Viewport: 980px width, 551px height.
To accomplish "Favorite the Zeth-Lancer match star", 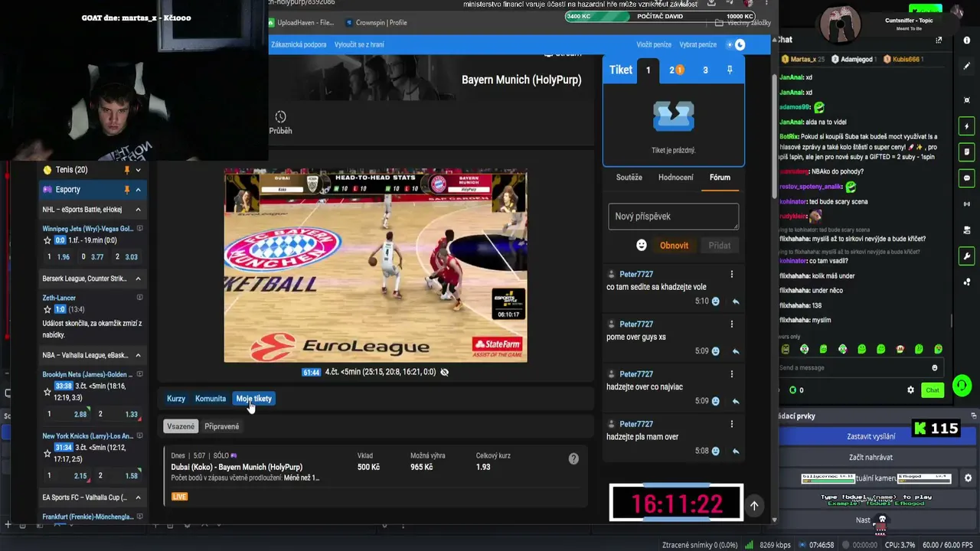I will coord(47,309).
